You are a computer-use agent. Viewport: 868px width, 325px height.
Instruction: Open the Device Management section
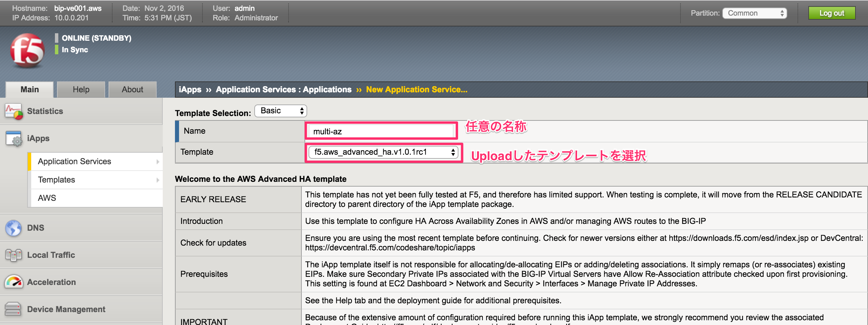pos(66,309)
